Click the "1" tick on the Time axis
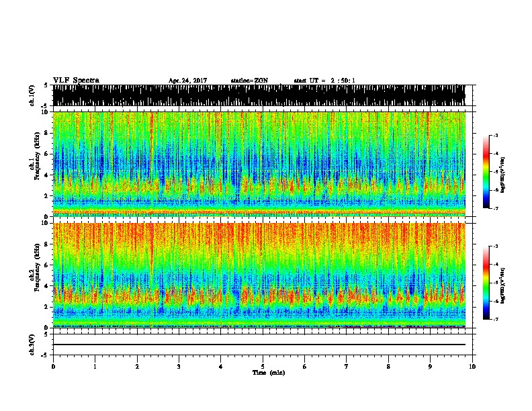Viewport: 532px width, 411px height. tap(95, 367)
